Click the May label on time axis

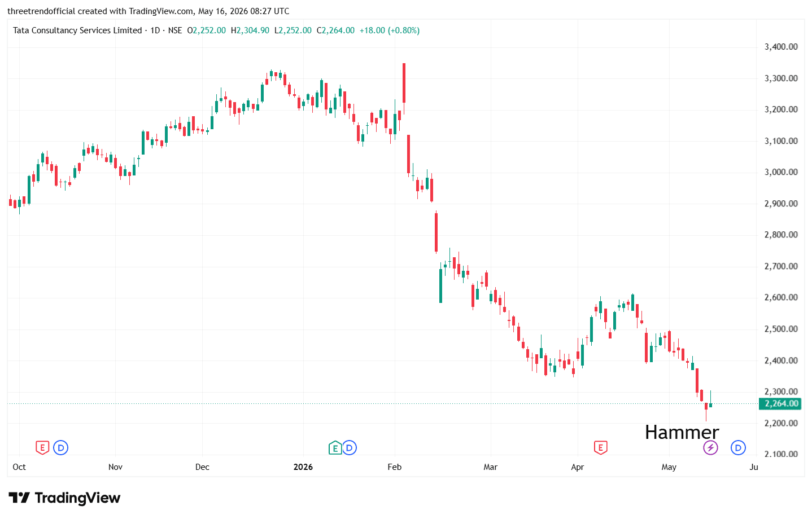[x=669, y=467]
